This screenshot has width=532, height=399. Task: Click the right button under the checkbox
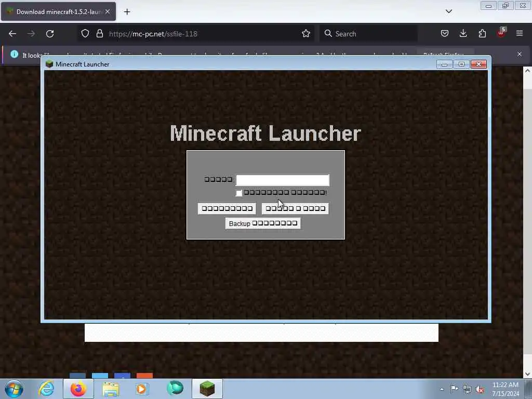coord(295,208)
